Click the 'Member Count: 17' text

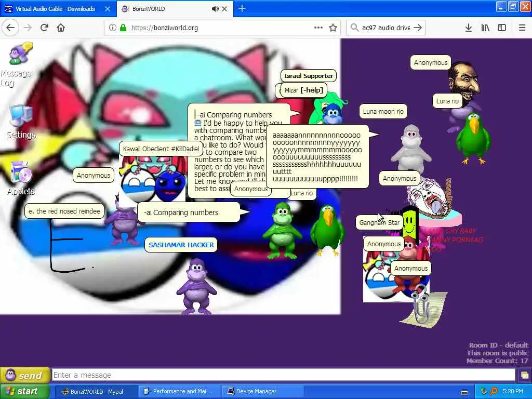tap(497, 361)
